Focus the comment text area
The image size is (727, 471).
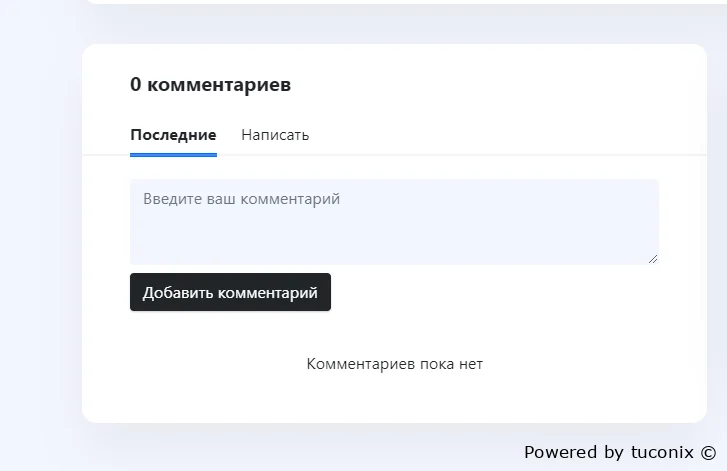click(394, 222)
